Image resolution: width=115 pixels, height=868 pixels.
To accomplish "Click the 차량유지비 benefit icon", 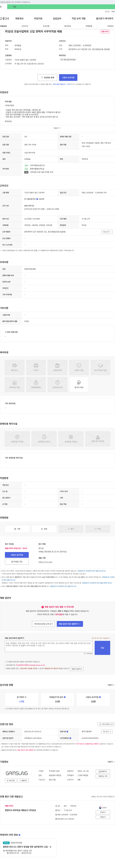I will point(57,368).
